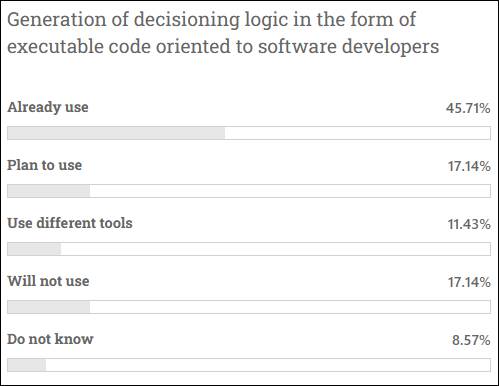Select the 'Already use' label
The height and width of the screenshot is (386, 499).
click(x=48, y=107)
